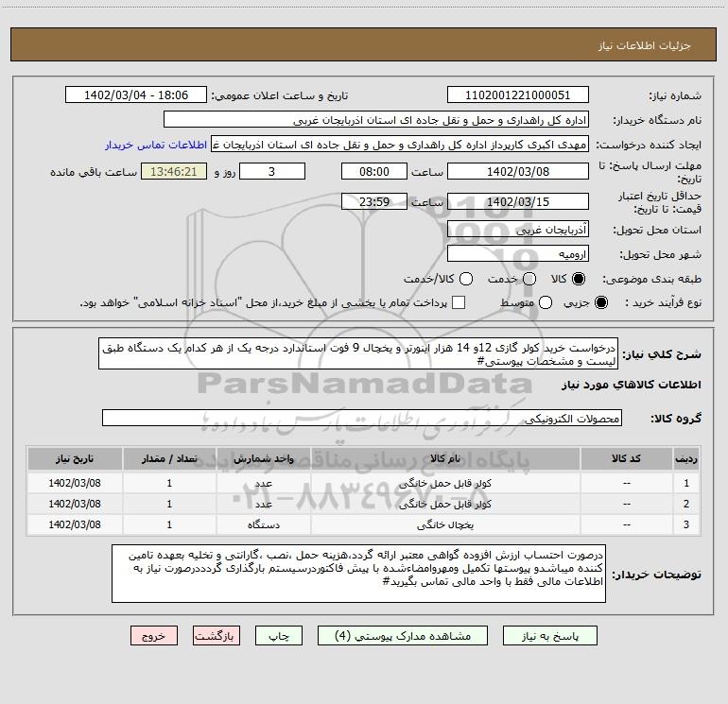Image resolution: width=728 pixels, height=704 pixels.
Task: Click the ایجاد کننده درخواست field
Action: [400, 145]
